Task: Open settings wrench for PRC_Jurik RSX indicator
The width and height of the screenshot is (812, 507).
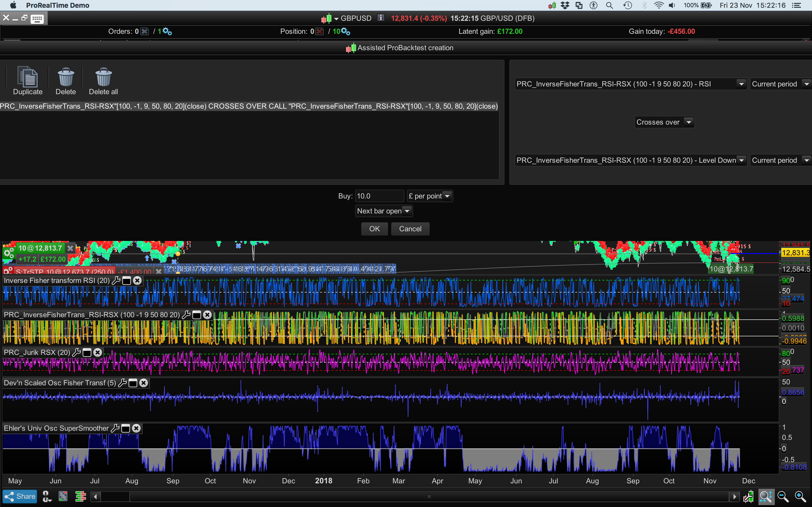Action: (x=77, y=352)
